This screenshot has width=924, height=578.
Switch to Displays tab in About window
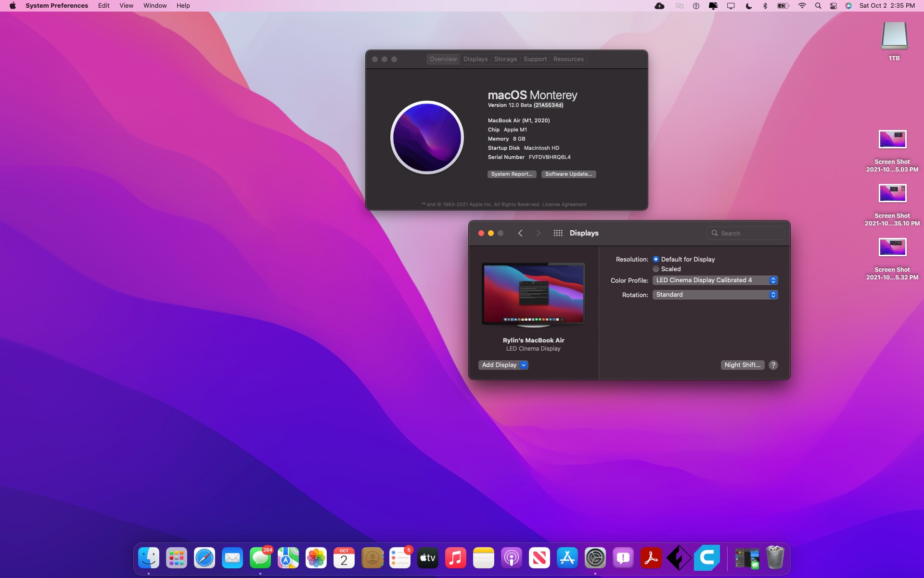(475, 59)
